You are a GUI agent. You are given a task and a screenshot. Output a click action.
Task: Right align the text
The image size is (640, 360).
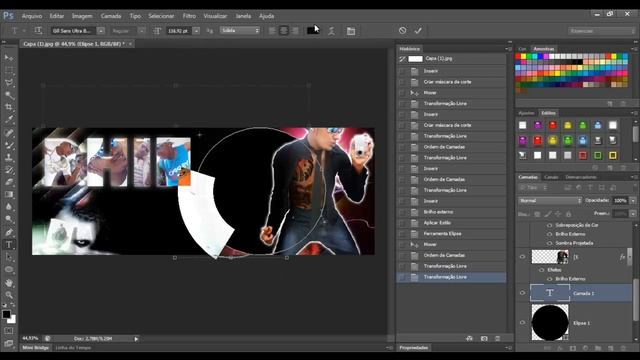click(295, 31)
